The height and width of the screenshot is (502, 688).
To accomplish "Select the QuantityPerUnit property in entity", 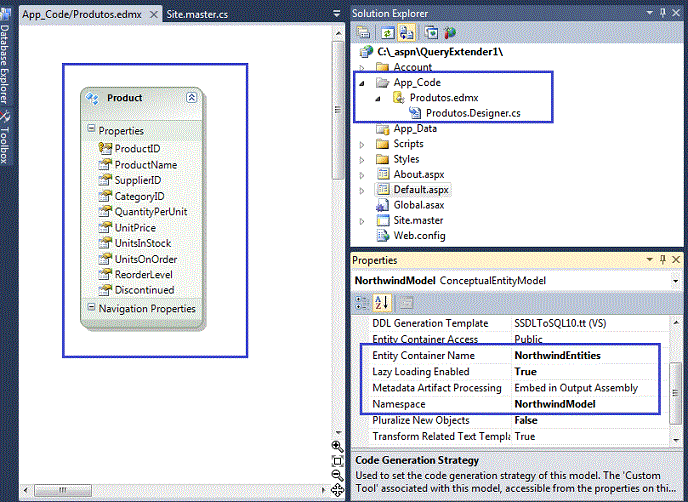I will coord(151,212).
